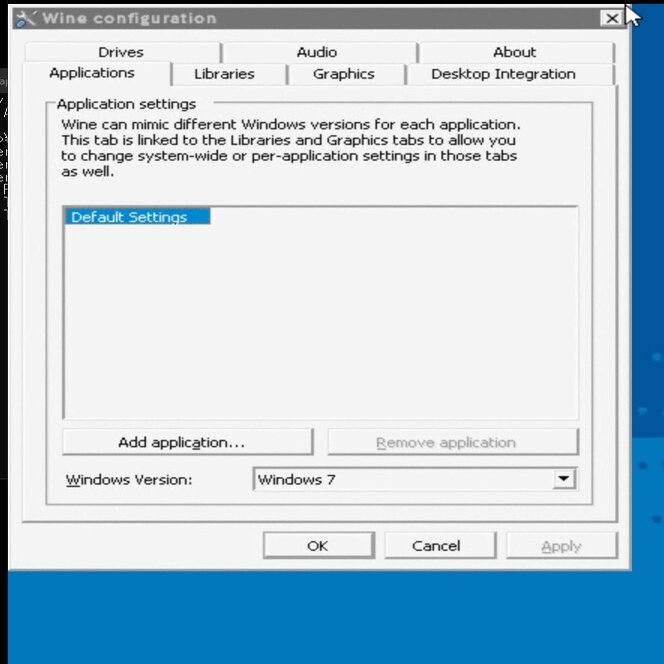This screenshot has height=664, width=664.
Task: Close the Wine configuration window
Action: (612, 19)
